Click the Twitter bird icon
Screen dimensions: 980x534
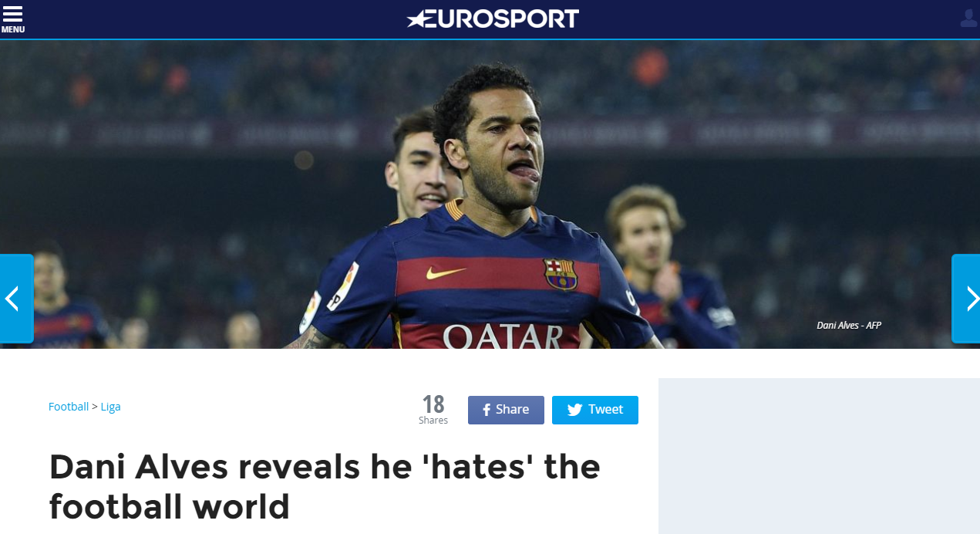point(574,411)
